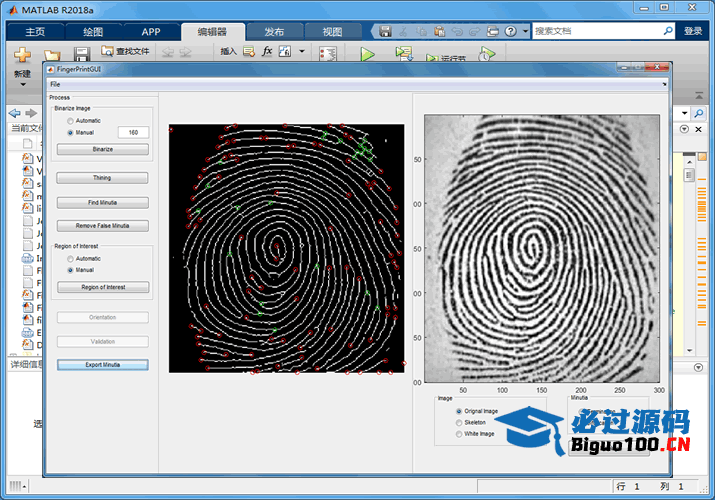Select Manual under Region of Interest
This screenshot has height=500, width=715.
pos(70,270)
